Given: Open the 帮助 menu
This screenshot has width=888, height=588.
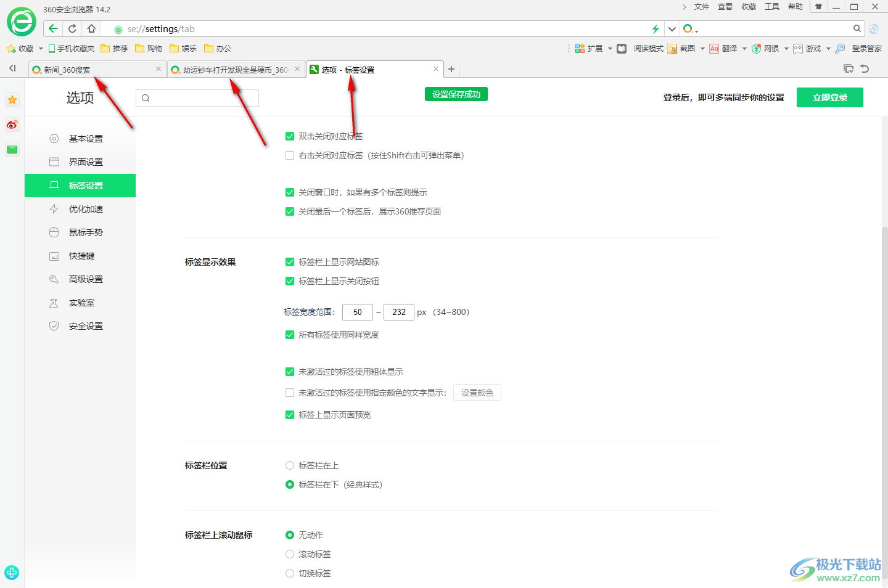Looking at the screenshot, I should tap(795, 7).
